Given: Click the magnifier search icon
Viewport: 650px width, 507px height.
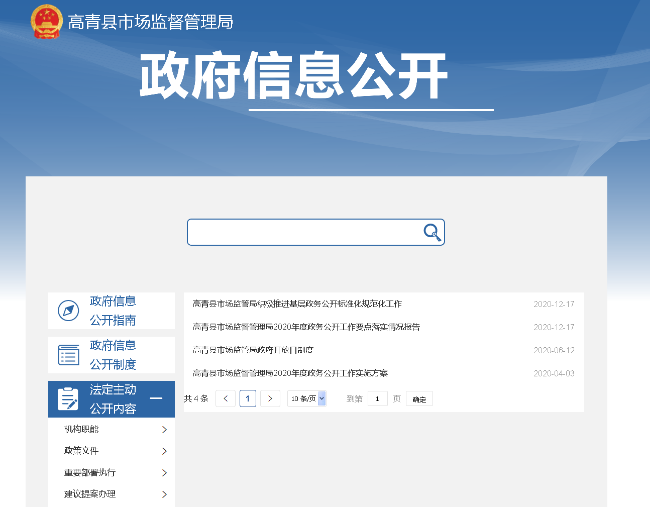Looking at the screenshot, I should click(432, 232).
